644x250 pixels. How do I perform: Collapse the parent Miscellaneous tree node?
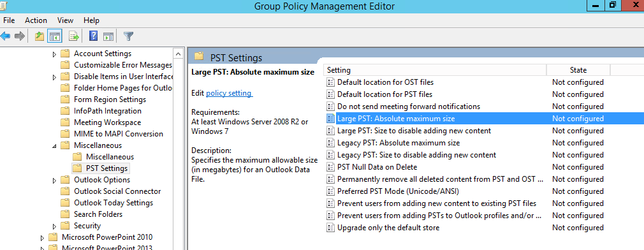[x=55, y=146]
